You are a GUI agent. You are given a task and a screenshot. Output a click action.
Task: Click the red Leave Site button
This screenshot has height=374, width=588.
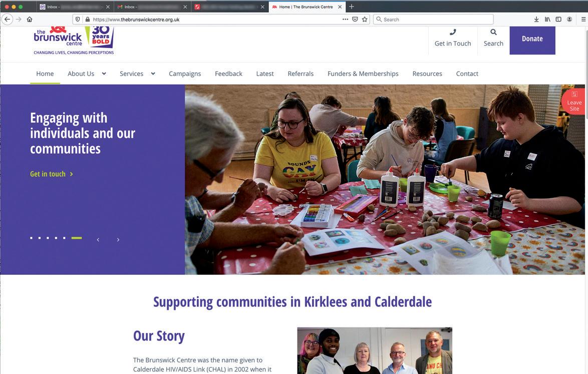click(574, 101)
